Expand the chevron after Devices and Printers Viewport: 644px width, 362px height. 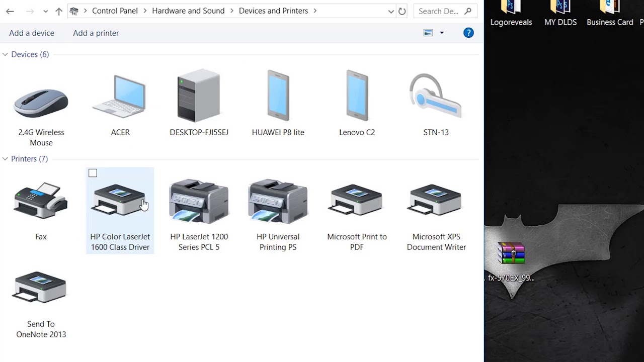(x=315, y=11)
